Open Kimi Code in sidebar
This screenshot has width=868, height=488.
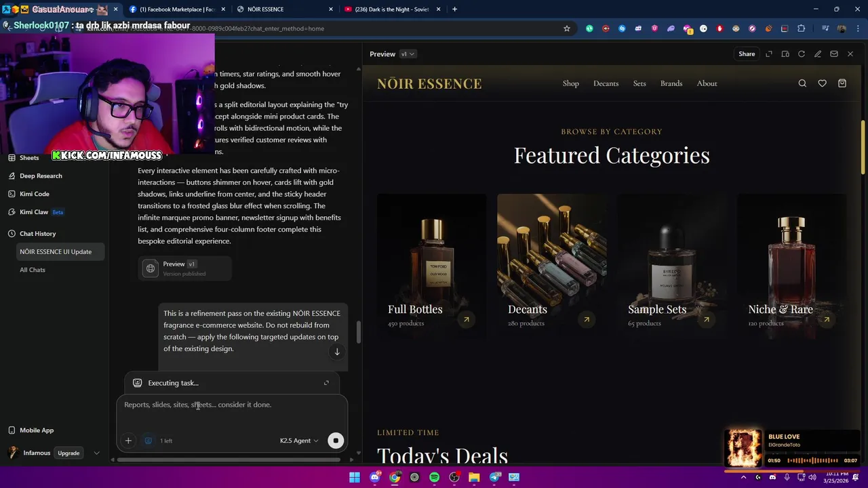[x=34, y=194]
